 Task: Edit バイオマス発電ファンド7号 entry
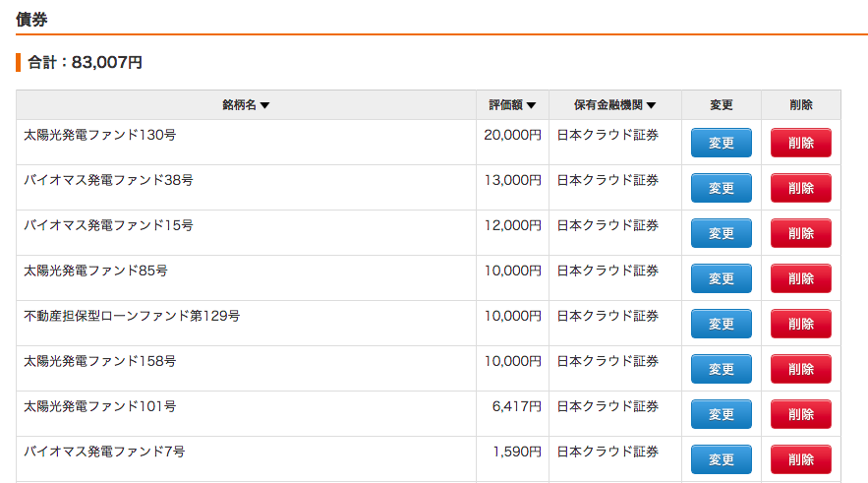(722, 459)
